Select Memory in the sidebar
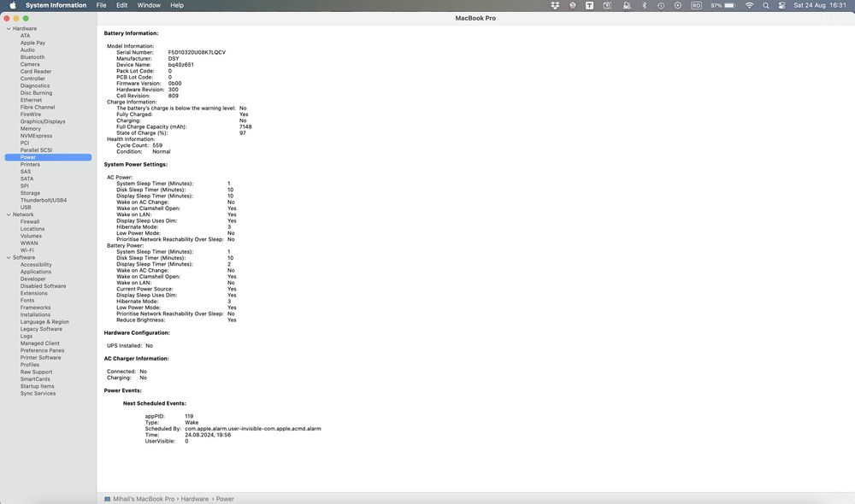This screenshot has width=855, height=504. click(x=31, y=129)
